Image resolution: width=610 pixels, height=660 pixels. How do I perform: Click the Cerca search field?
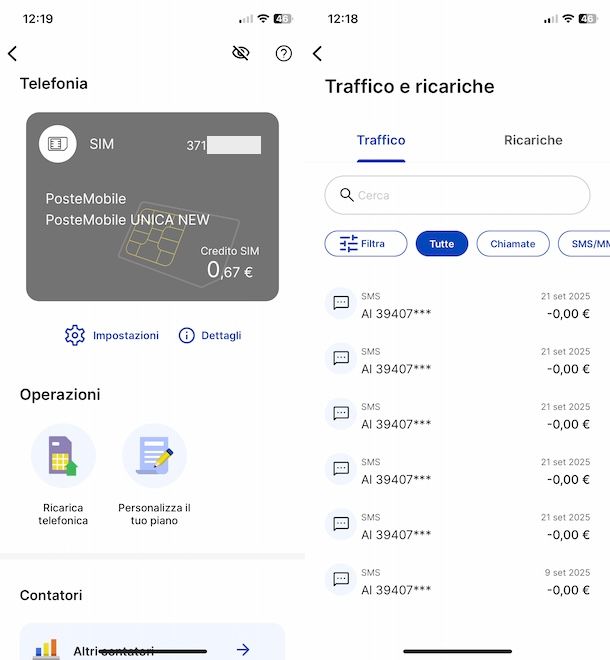click(457, 195)
